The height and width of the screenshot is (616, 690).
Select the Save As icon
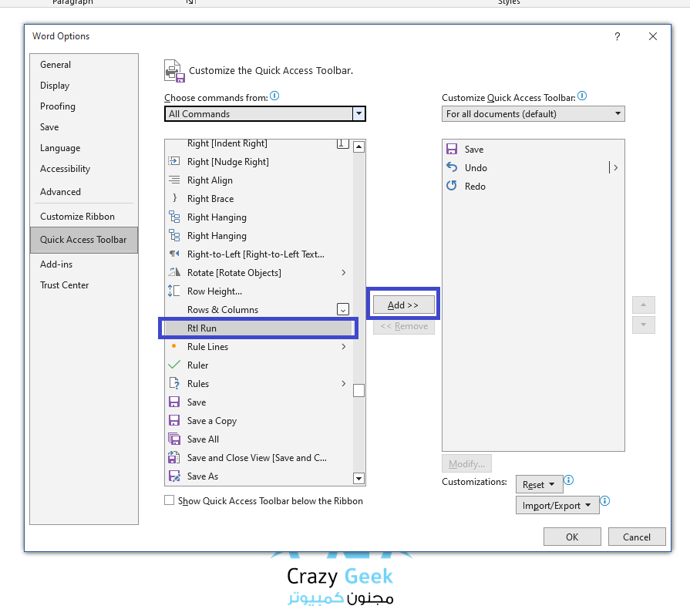[174, 476]
